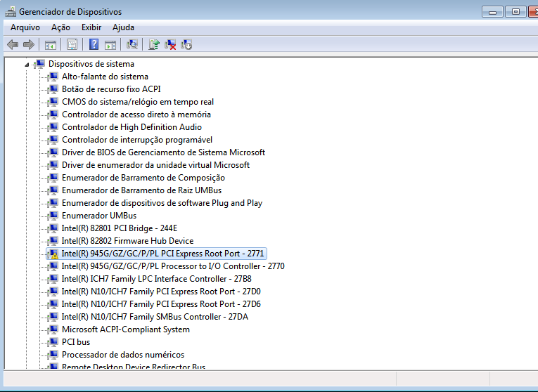Click the icon beside Microsoft ACPI-Compliant System
Viewport: 538px width, 392px height.
[x=53, y=329]
